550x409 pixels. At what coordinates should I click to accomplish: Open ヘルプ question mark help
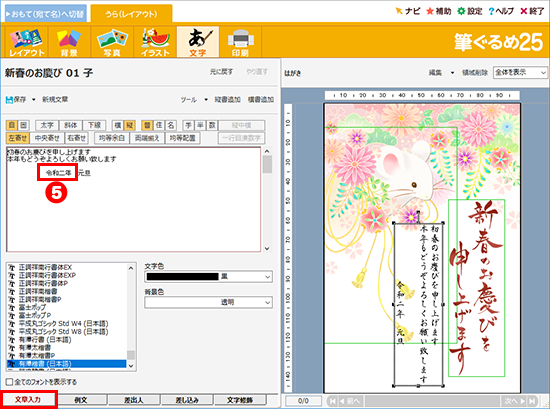click(x=491, y=11)
